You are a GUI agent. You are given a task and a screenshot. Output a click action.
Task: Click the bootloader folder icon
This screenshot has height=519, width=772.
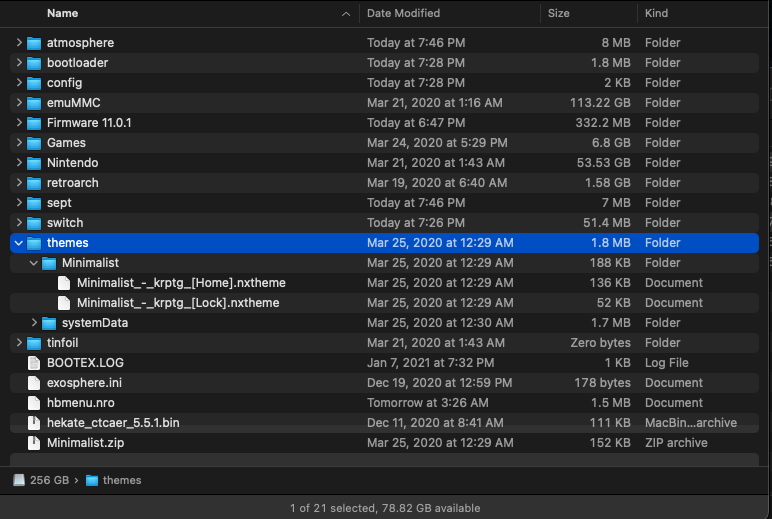33,63
